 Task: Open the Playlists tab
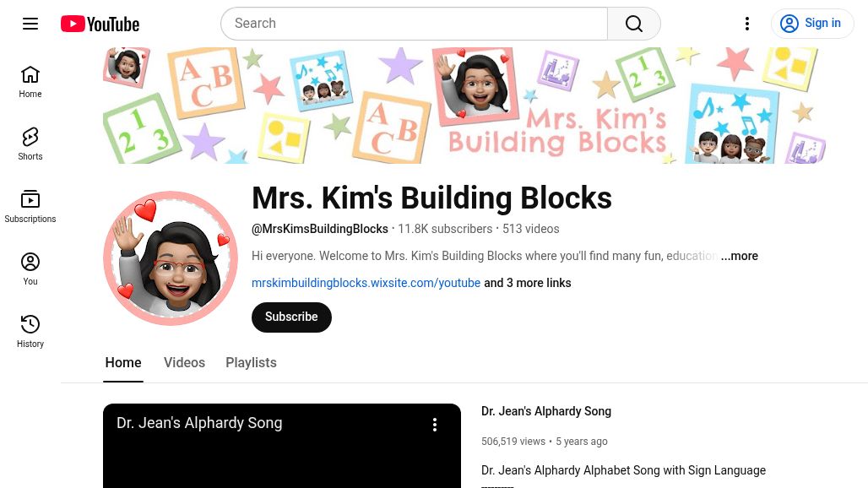point(251,362)
